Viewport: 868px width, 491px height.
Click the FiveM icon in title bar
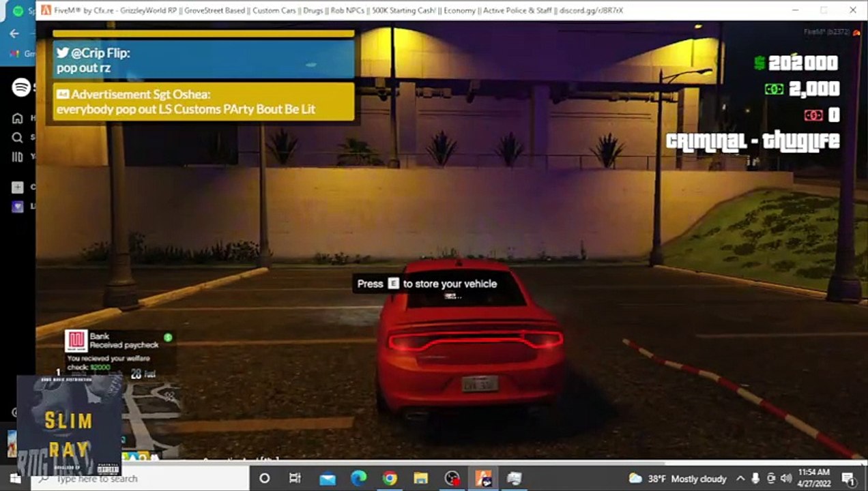point(46,10)
